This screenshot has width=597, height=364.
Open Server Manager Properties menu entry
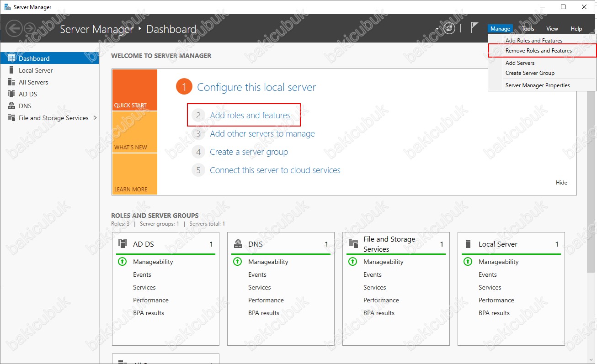coord(542,85)
